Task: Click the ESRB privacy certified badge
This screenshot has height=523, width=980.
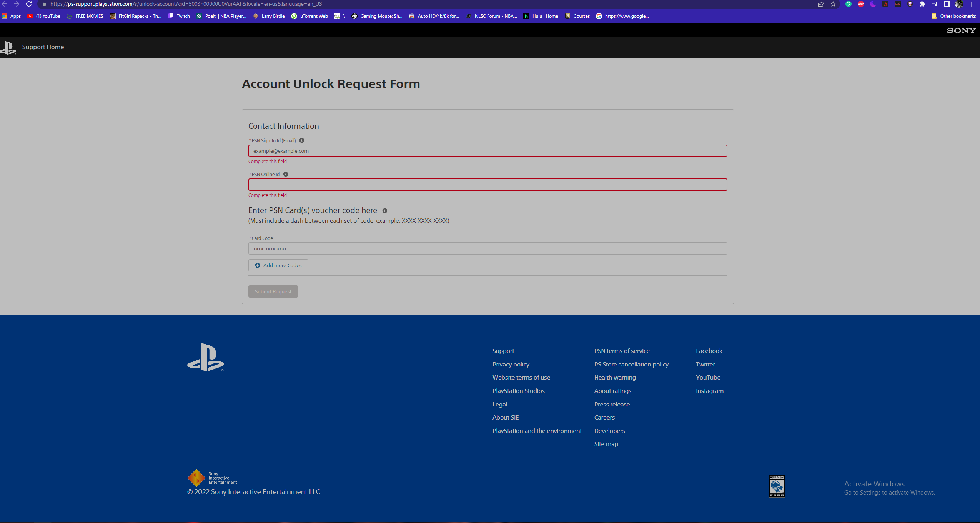Action: pyautogui.click(x=777, y=486)
